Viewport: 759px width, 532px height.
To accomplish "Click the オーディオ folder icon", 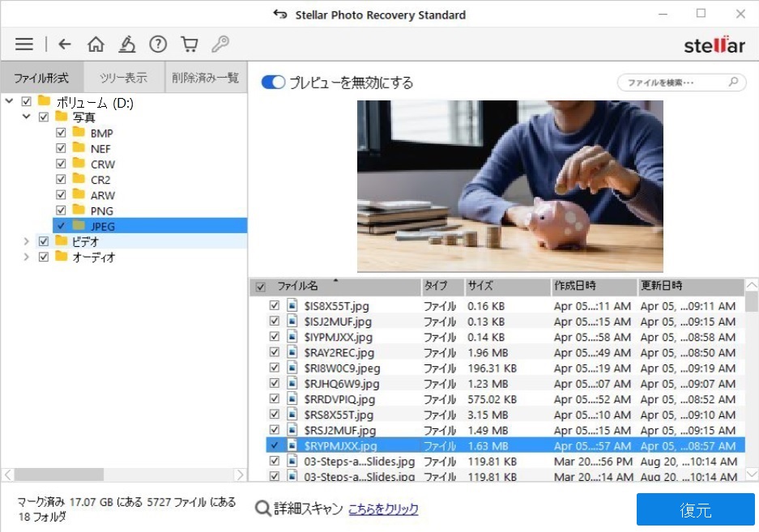I will click(x=61, y=256).
